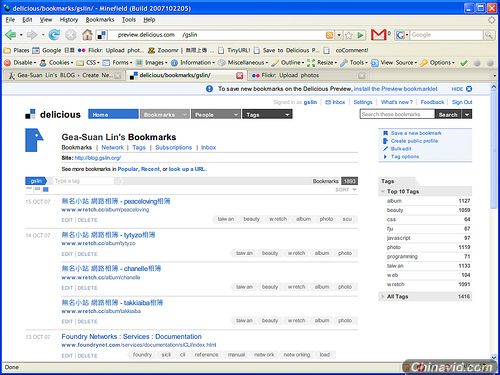500x375 pixels.
Task: Select the javascript tag in Top 10 Tags
Action: (398, 238)
